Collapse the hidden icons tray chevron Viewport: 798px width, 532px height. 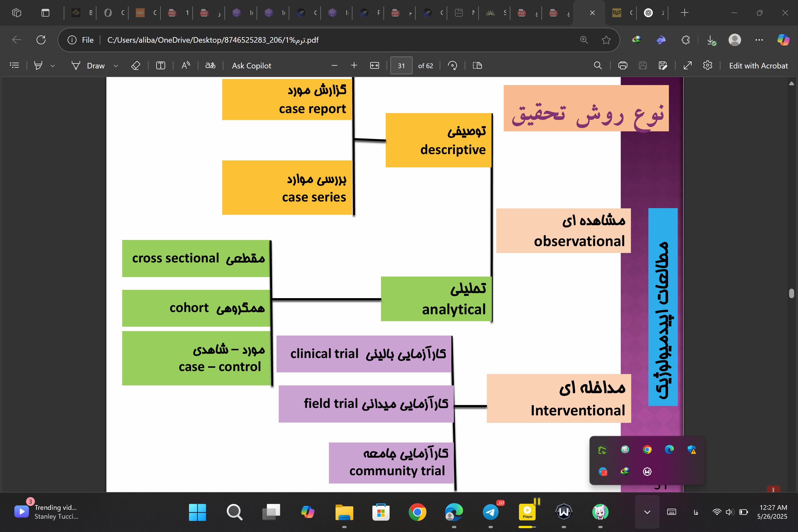point(647,512)
